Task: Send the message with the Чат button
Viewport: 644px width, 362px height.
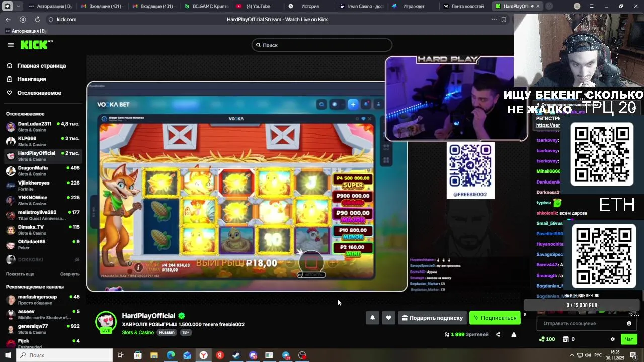Action: tap(629, 339)
